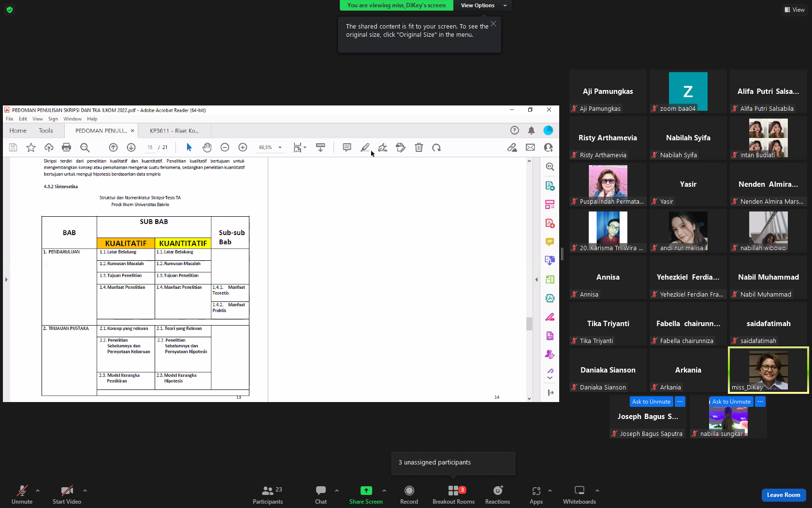Open Reactions menu
The image size is (812, 508).
[497, 494]
